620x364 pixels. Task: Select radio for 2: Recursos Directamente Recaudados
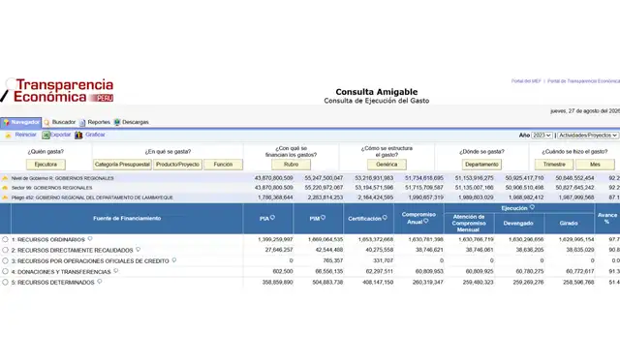click(x=5, y=250)
